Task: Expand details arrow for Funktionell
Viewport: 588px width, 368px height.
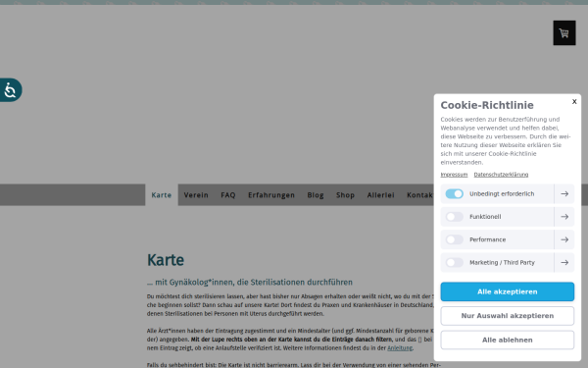Action: 564,217
